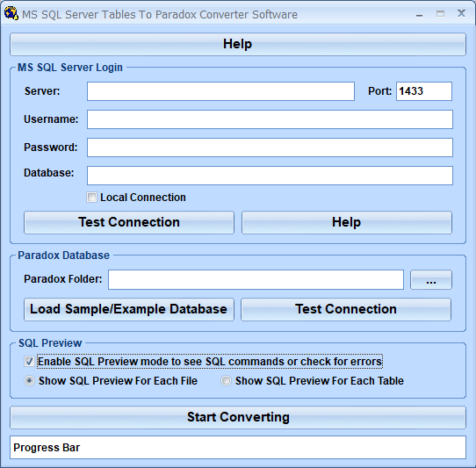Enable the Local Connection checkbox

pos(91,198)
